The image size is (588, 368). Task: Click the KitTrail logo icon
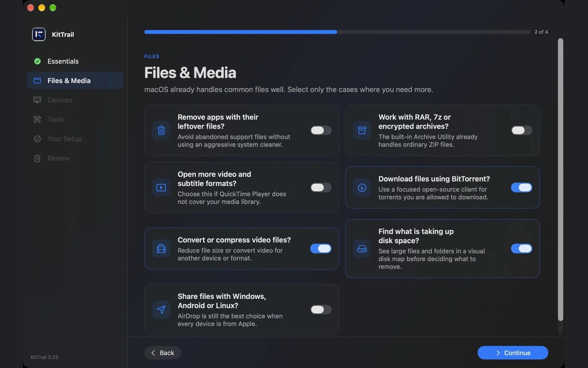pyautogui.click(x=39, y=34)
